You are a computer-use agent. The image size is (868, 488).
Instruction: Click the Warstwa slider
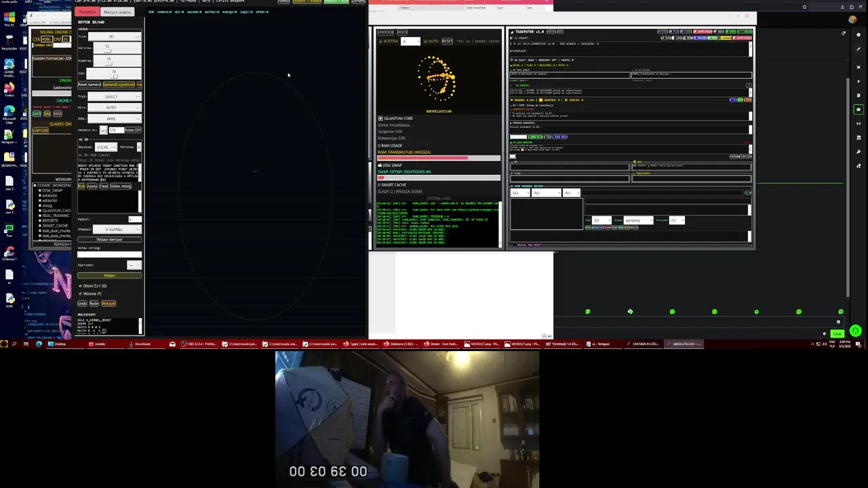[117, 48]
